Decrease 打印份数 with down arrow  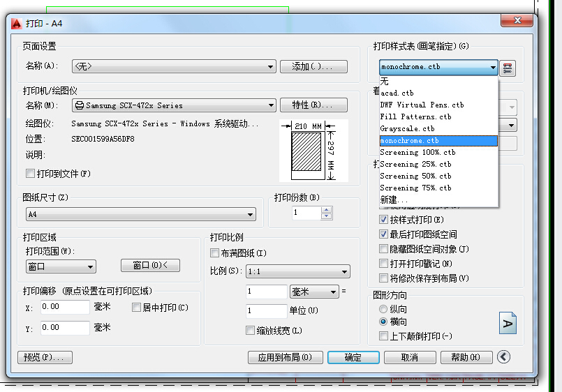coord(326,216)
